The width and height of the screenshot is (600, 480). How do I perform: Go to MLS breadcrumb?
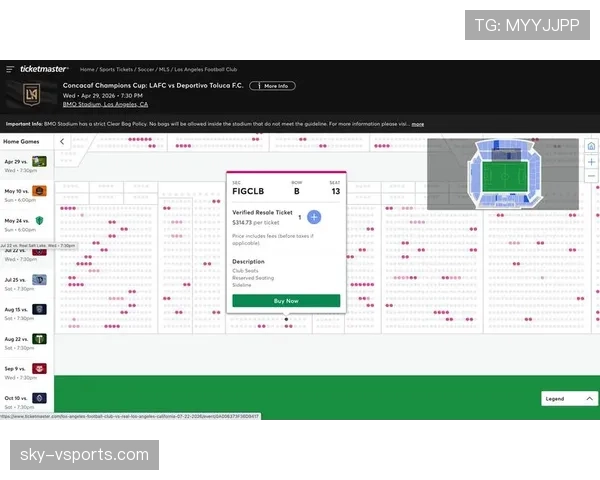164,69
